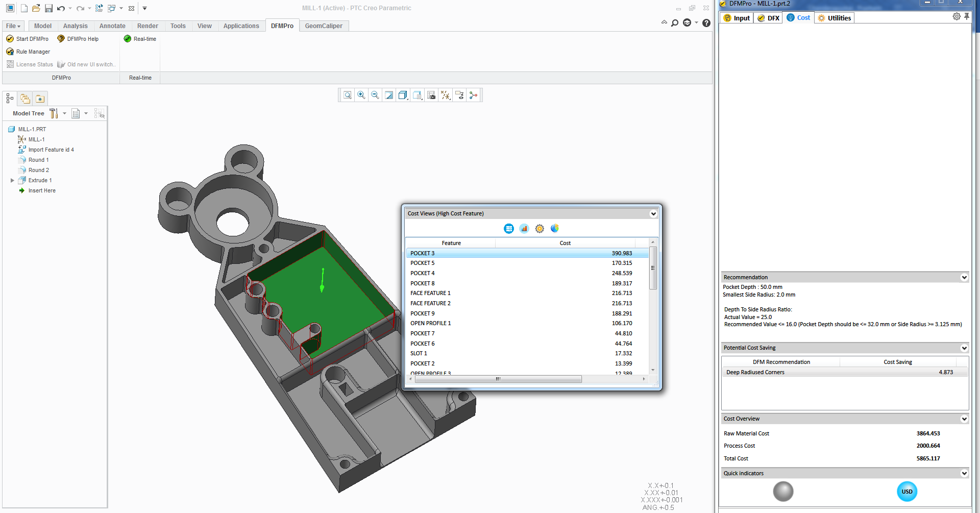This screenshot has height=513, width=980.
Task: Click the Open file folder icon
Action: 36,8
